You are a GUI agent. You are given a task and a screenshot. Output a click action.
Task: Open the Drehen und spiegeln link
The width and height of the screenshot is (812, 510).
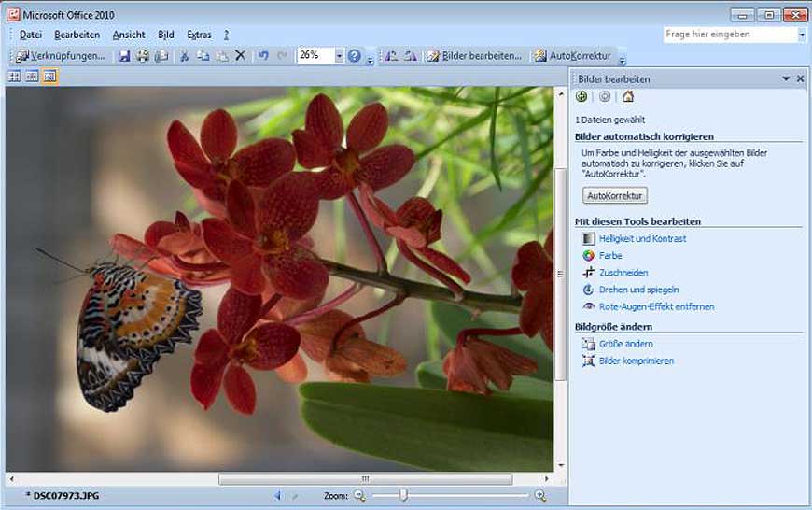click(x=639, y=290)
